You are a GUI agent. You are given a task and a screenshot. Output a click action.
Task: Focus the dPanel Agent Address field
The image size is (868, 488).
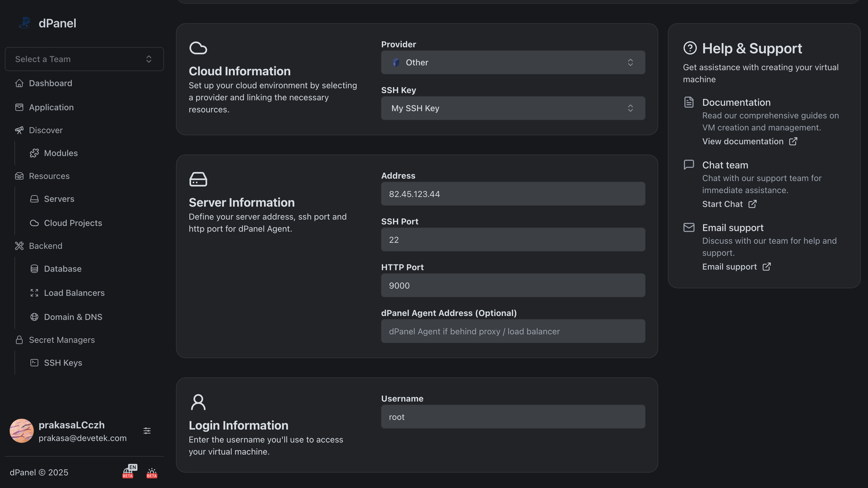(513, 331)
